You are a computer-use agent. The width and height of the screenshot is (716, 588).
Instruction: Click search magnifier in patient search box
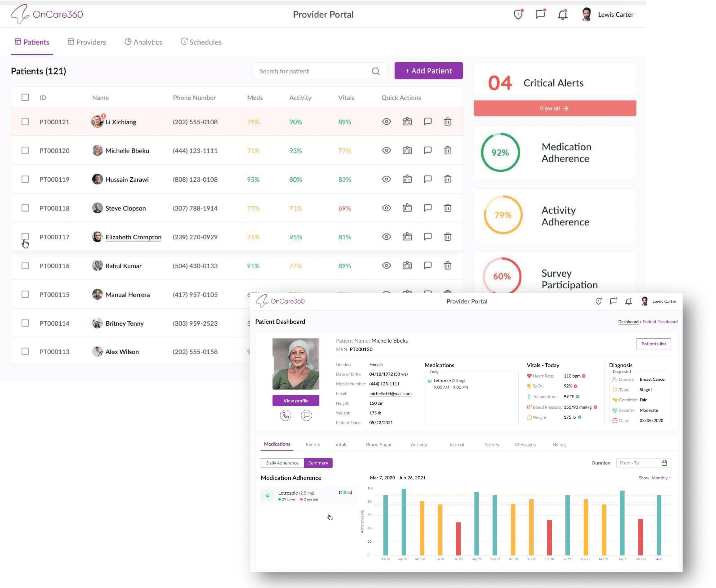(376, 71)
